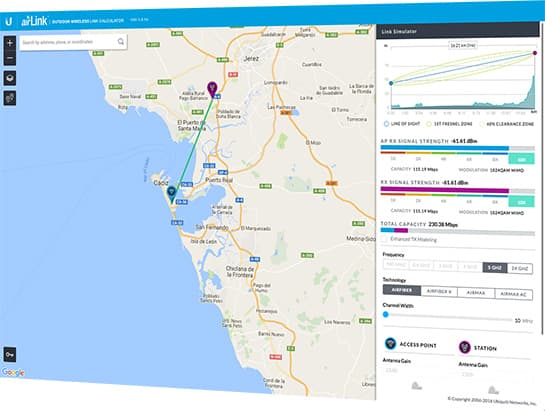Screen dimensions: 545x411
Task: Click the access point dot on elevation chart
Action: pyautogui.click(x=391, y=83)
